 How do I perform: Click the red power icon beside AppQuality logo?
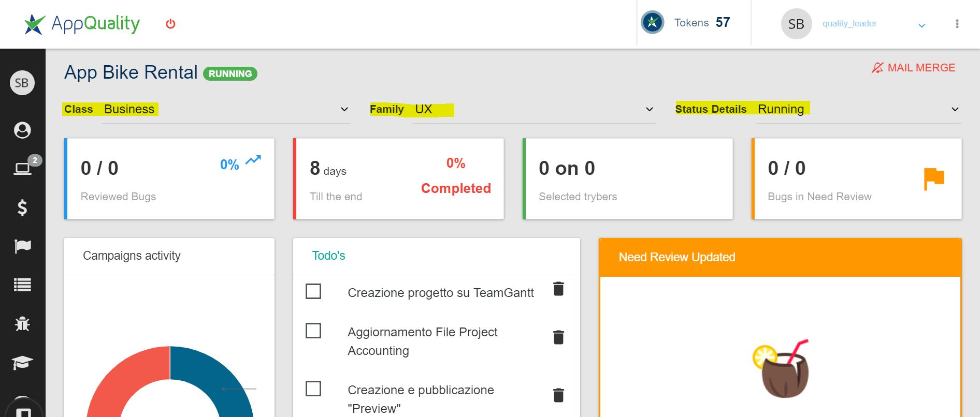[x=170, y=24]
